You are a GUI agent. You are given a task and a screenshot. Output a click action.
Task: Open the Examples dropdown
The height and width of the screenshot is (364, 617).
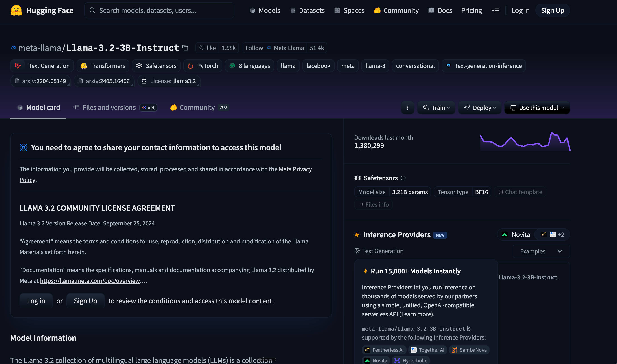[541, 251]
